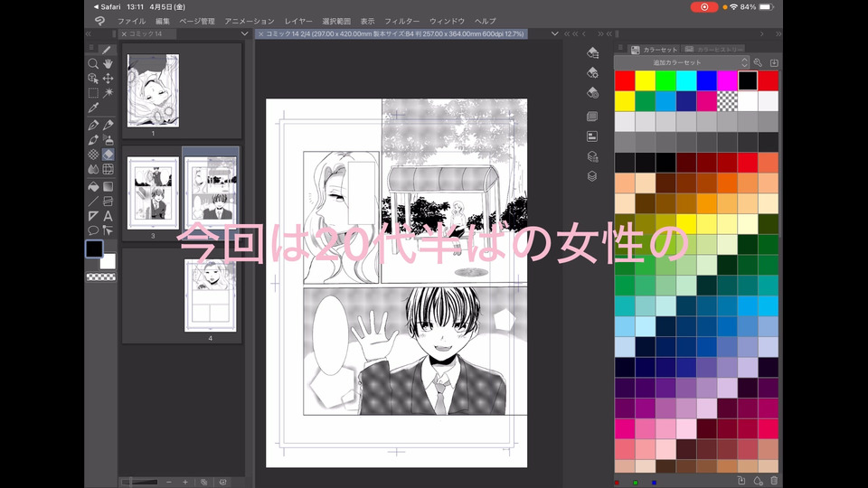
Task: Activate the white sub color box
Action: click(108, 262)
